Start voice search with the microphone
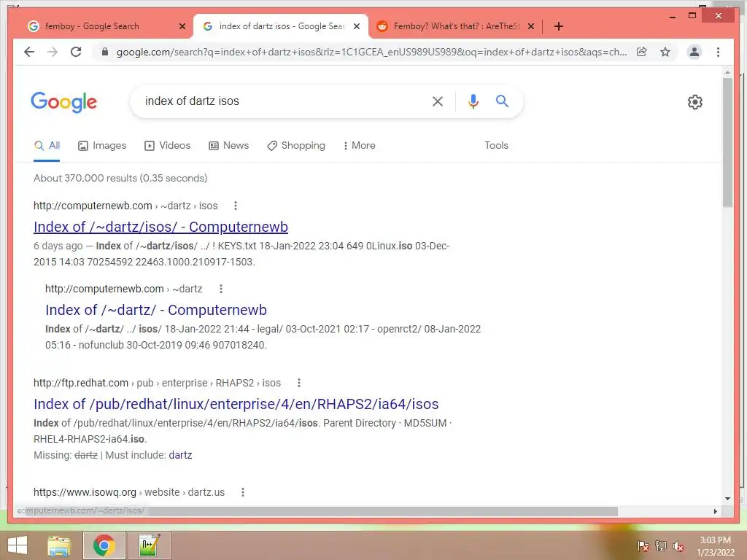The width and height of the screenshot is (747, 560). point(473,101)
